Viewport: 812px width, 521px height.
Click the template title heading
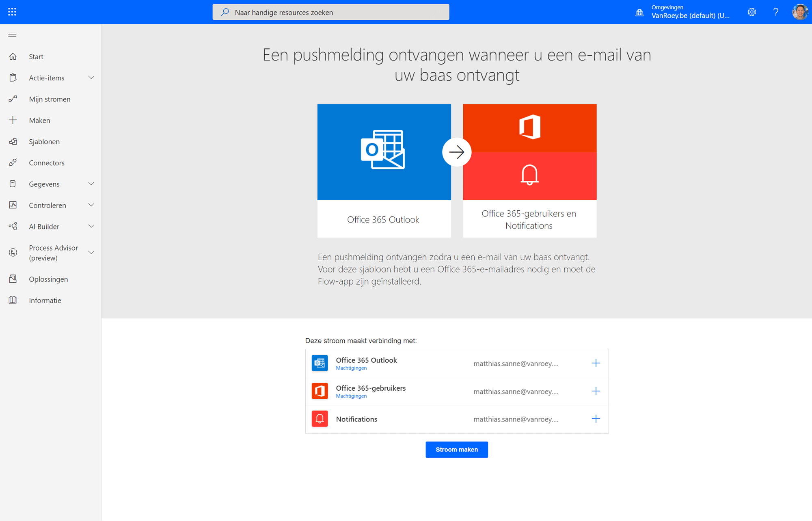[x=457, y=65]
